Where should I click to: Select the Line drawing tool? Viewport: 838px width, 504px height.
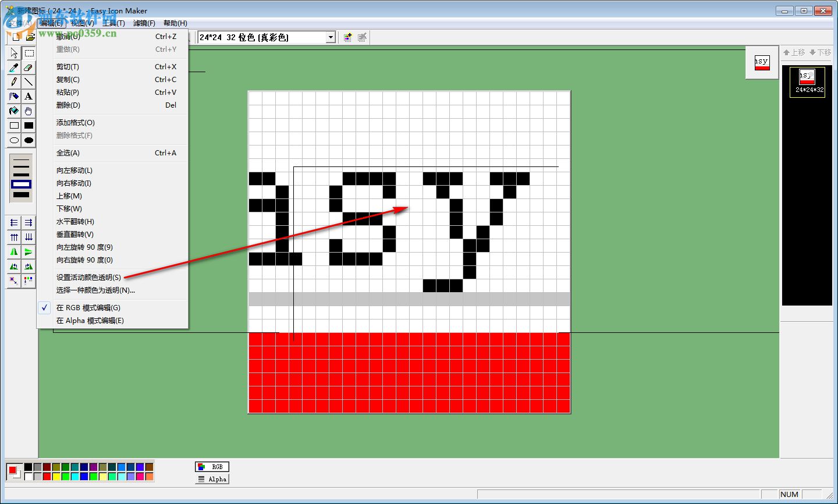coord(29,82)
